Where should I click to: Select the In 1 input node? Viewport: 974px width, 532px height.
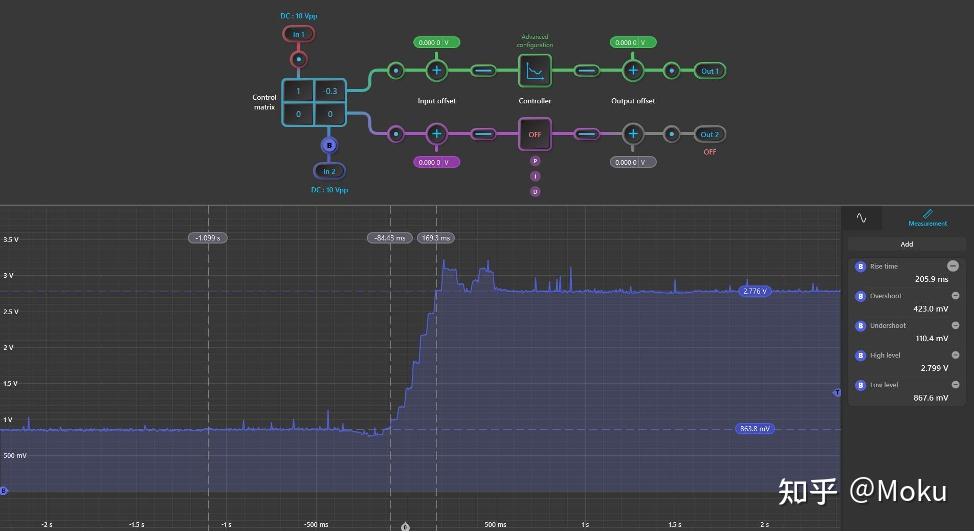point(298,34)
